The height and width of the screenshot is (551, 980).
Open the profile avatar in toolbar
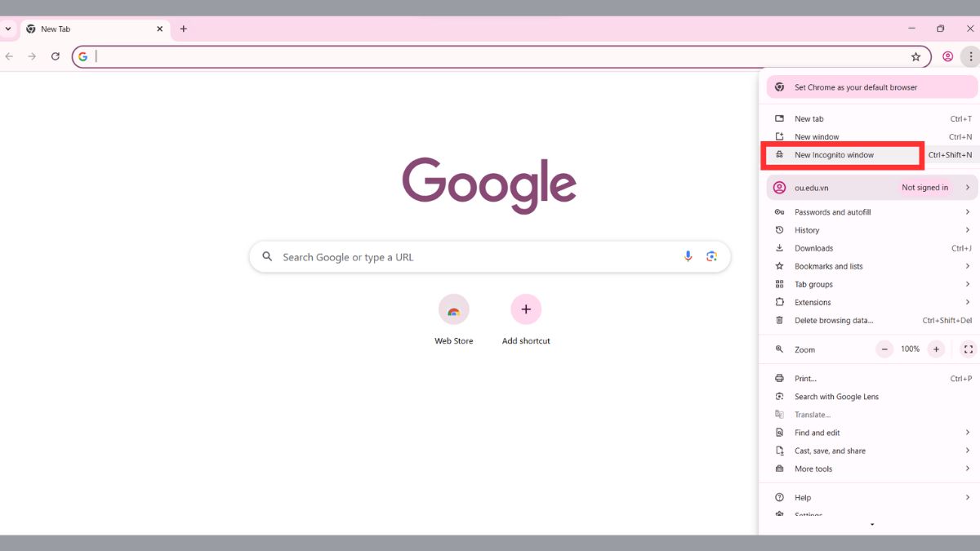click(947, 56)
